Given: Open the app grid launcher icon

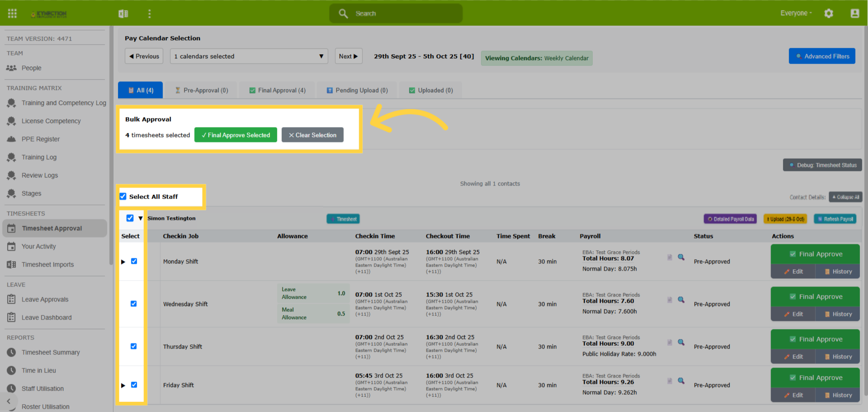Looking at the screenshot, I should click(12, 13).
